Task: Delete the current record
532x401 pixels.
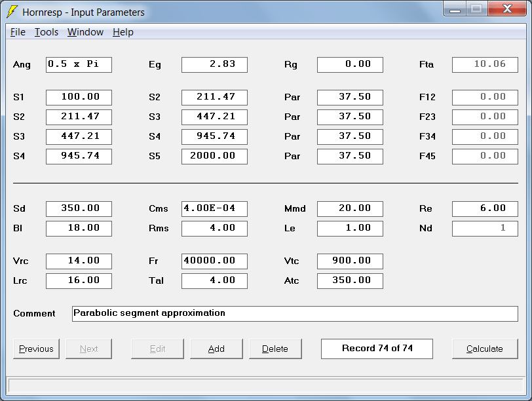Action: click(x=275, y=349)
